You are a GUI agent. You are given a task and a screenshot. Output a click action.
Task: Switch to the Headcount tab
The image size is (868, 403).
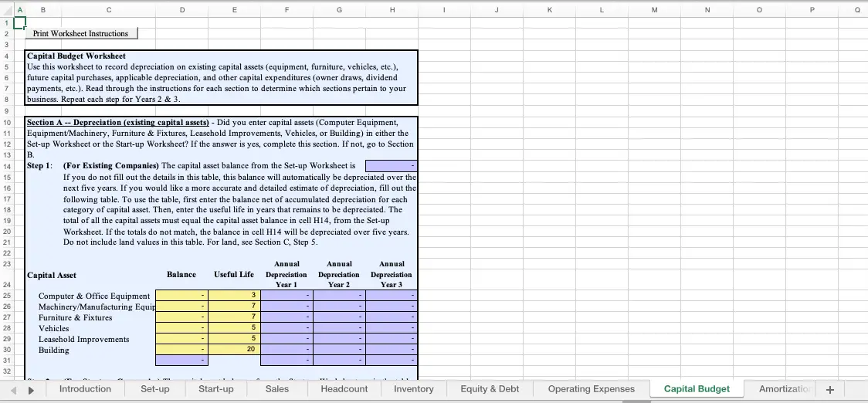pyautogui.click(x=344, y=389)
